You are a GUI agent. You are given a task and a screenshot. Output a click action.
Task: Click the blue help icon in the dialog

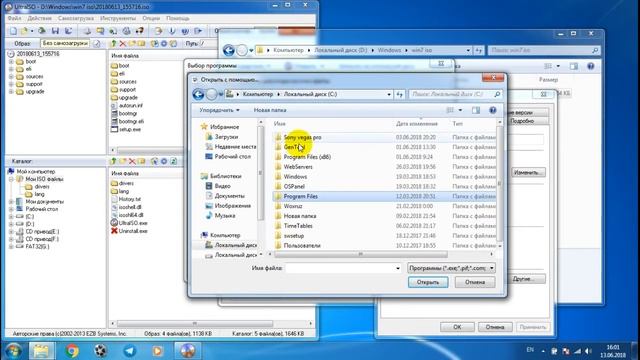(x=493, y=110)
